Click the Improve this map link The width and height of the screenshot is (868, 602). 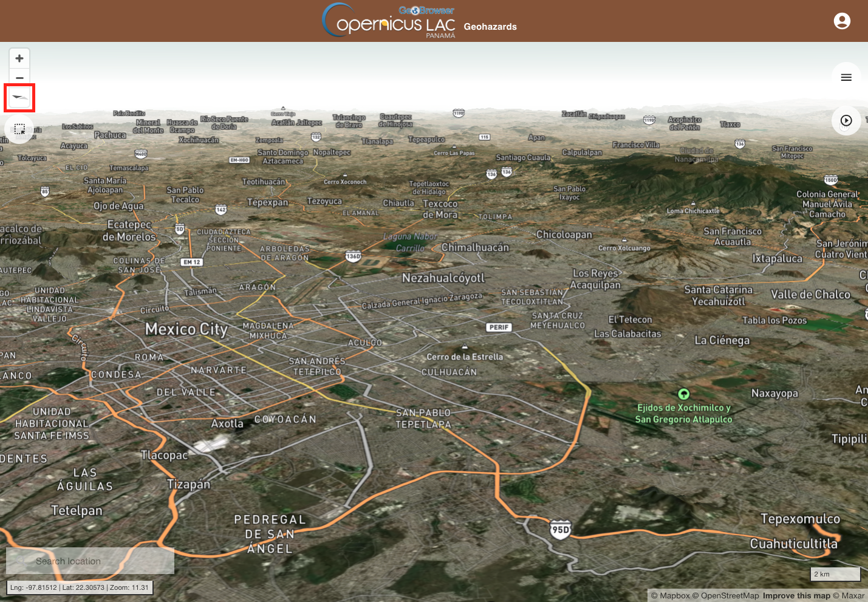[796, 596]
